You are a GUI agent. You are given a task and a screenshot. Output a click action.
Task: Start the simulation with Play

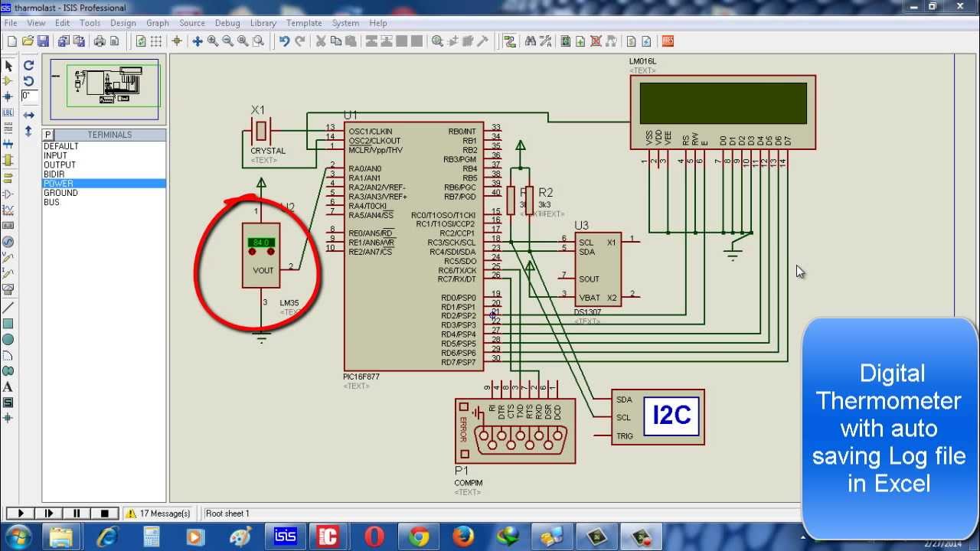tap(21, 514)
